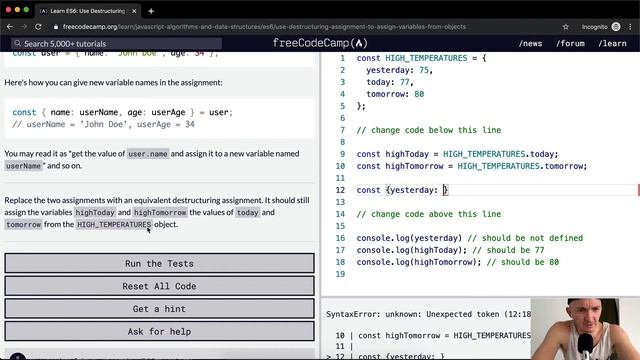This screenshot has height=360, width=640.
Task: Click the 'user.name' inline code
Action: point(148,154)
